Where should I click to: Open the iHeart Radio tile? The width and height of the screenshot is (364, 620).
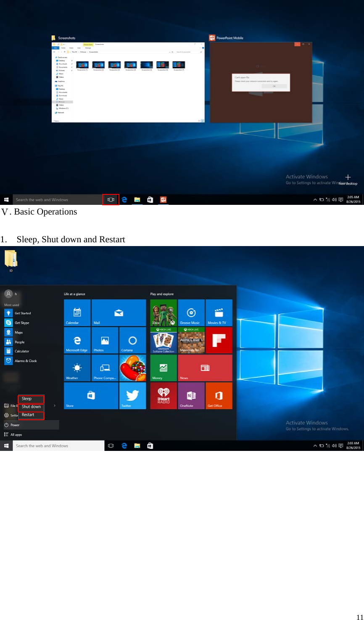[164, 396]
